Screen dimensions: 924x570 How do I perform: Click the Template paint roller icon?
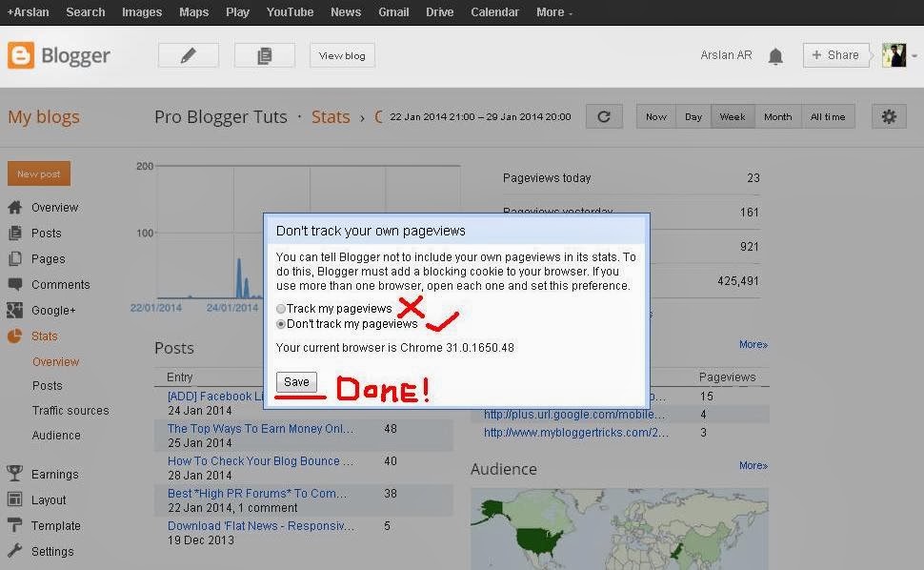pos(14,524)
